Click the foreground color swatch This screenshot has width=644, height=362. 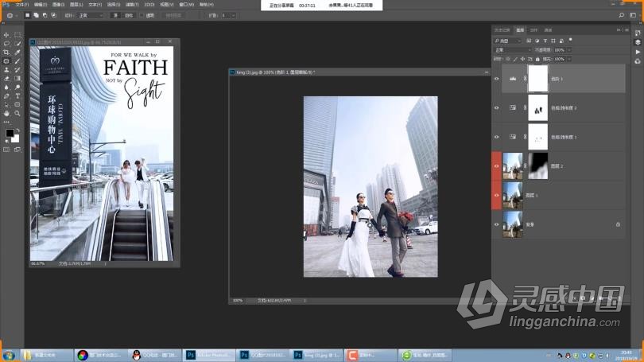10,133
